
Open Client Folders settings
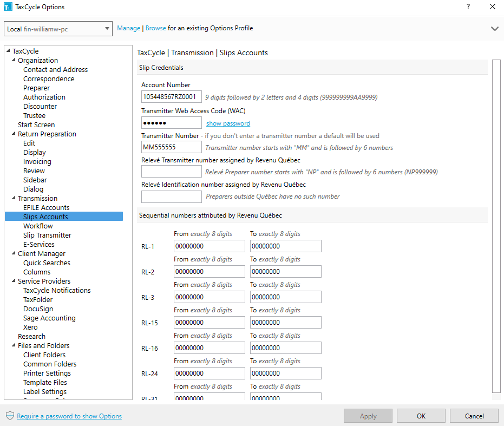tap(44, 355)
